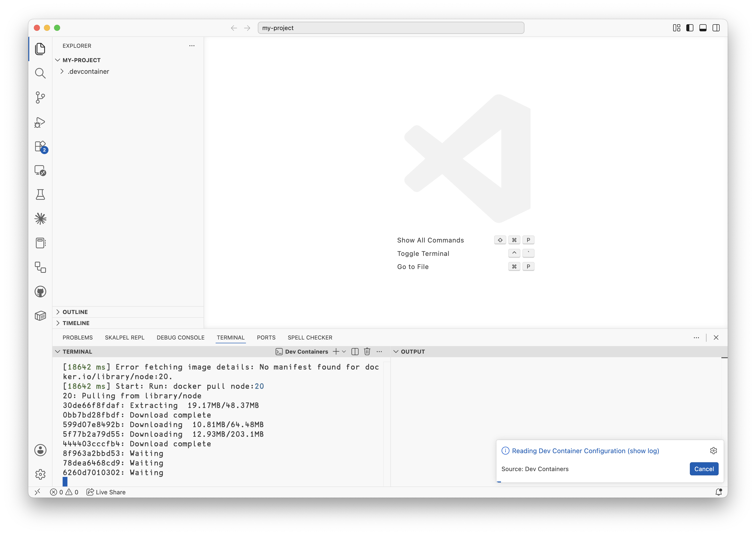Open the notification settings gear
756x535 pixels.
coord(714,451)
